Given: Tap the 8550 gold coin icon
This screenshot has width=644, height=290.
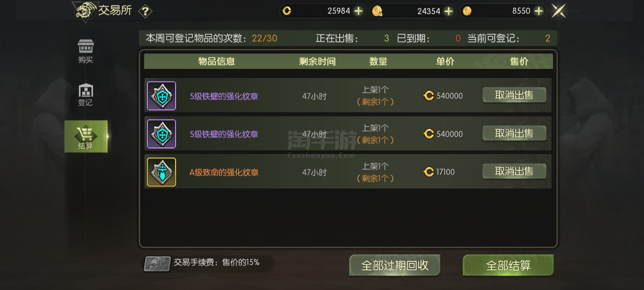Looking at the screenshot, I should coord(467,11).
